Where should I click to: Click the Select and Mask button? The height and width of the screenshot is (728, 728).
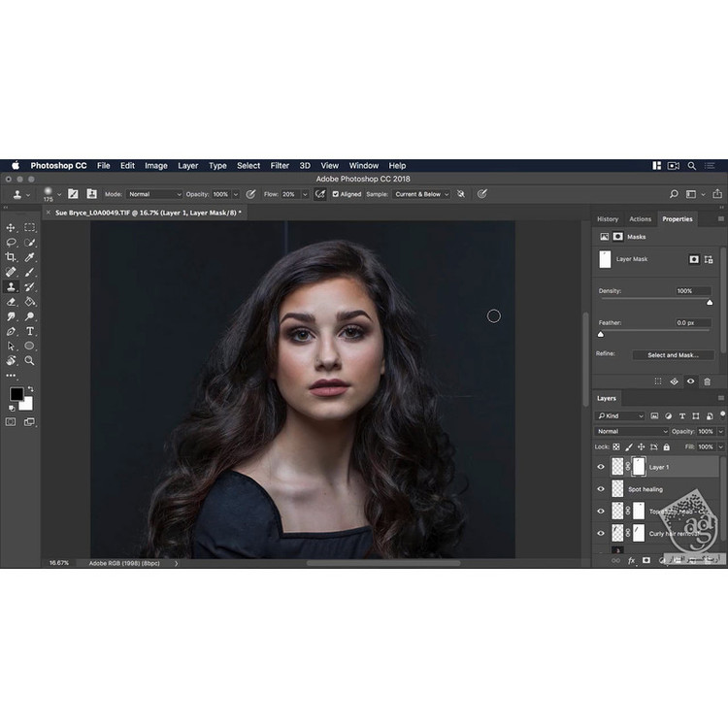[673, 355]
